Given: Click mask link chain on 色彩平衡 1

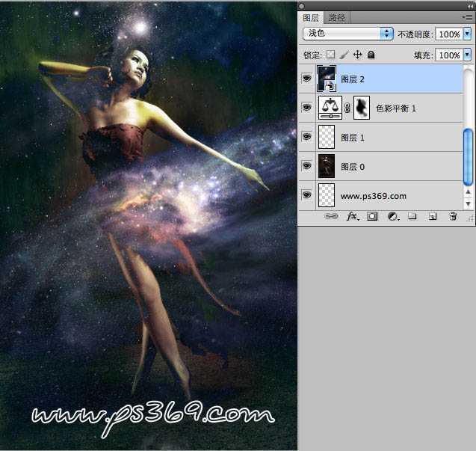Looking at the screenshot, I should pos(347,108).
